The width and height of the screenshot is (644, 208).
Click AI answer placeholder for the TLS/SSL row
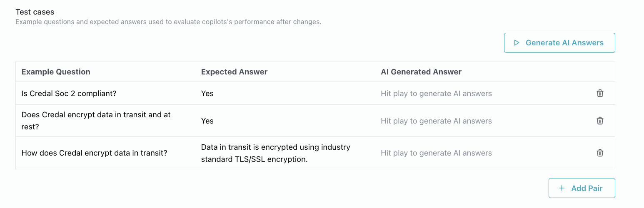tap(436, 153)
